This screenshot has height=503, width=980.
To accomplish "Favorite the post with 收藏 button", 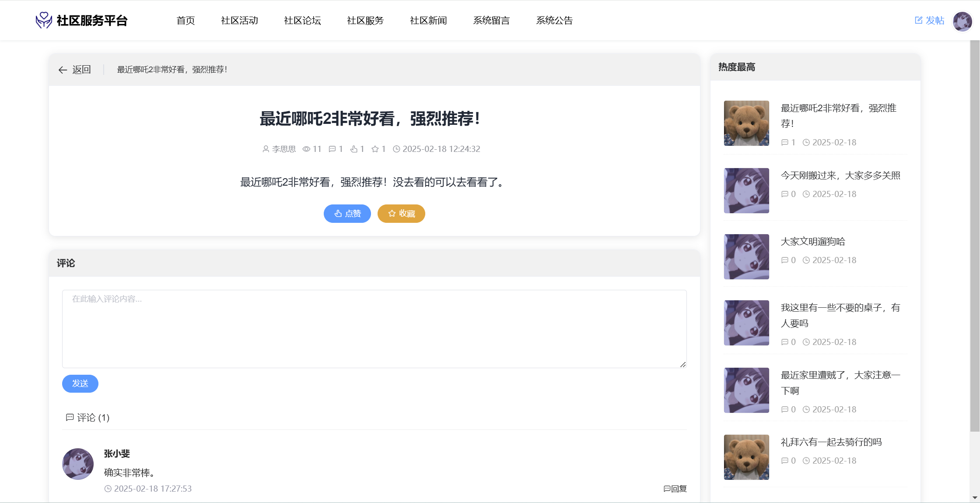I will pyautogui.click(x=401, y=214).
